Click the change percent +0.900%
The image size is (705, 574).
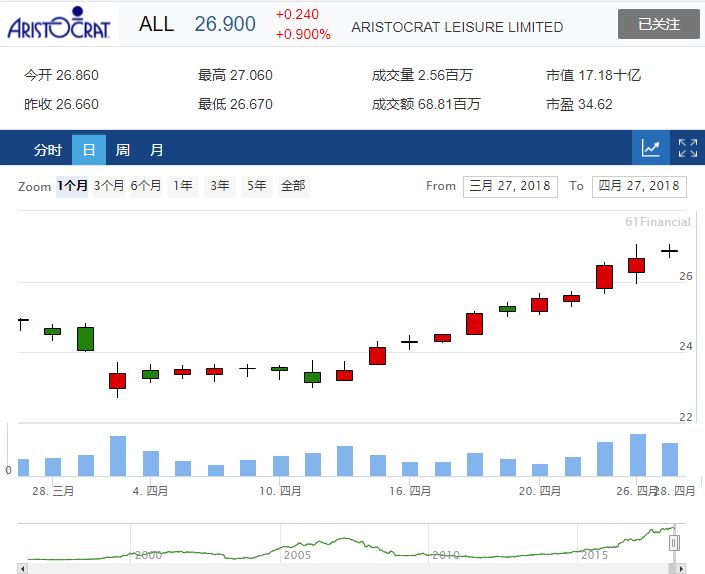point(303,34)
